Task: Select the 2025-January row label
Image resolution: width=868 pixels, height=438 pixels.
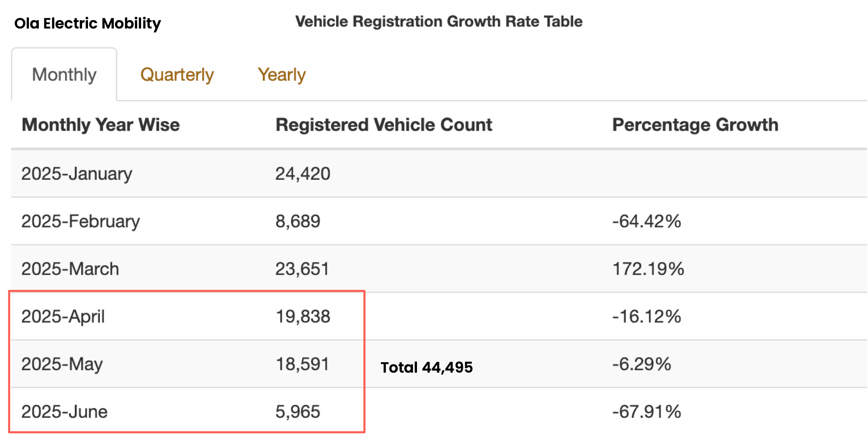Action: point(76,173)
